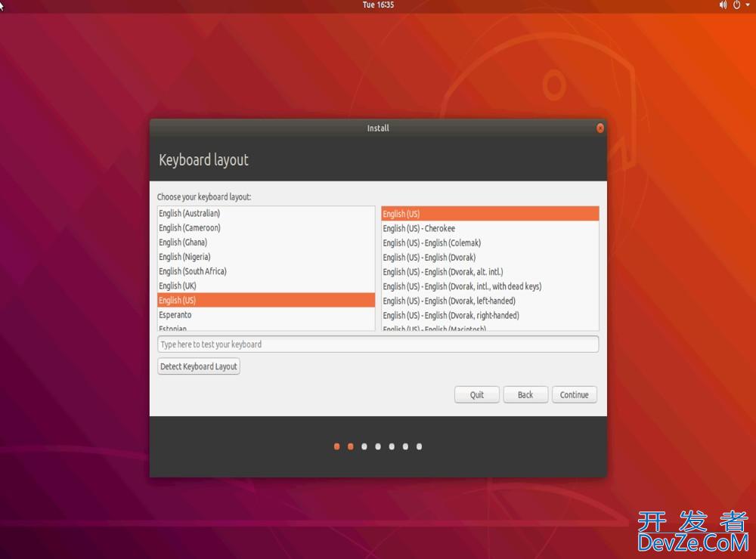Choose English (US) - English (Dvorak) variant
This screenshot has width=756, height=559.
coord(490,257)
